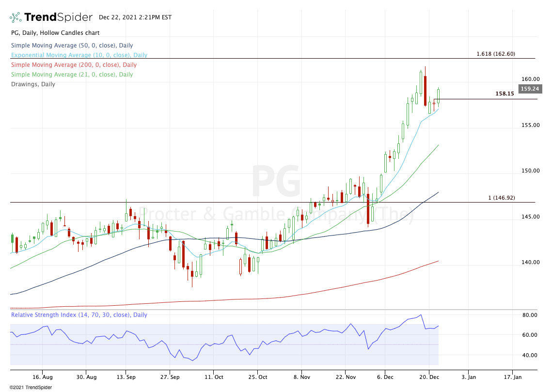The image size is (552, 392).
Task: Click the ©2021 TrendSpider copyright text
Action: pos(31,388)
